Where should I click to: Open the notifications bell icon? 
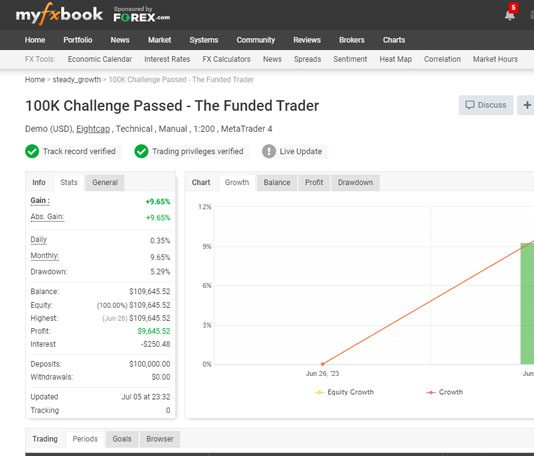point(510,15)
